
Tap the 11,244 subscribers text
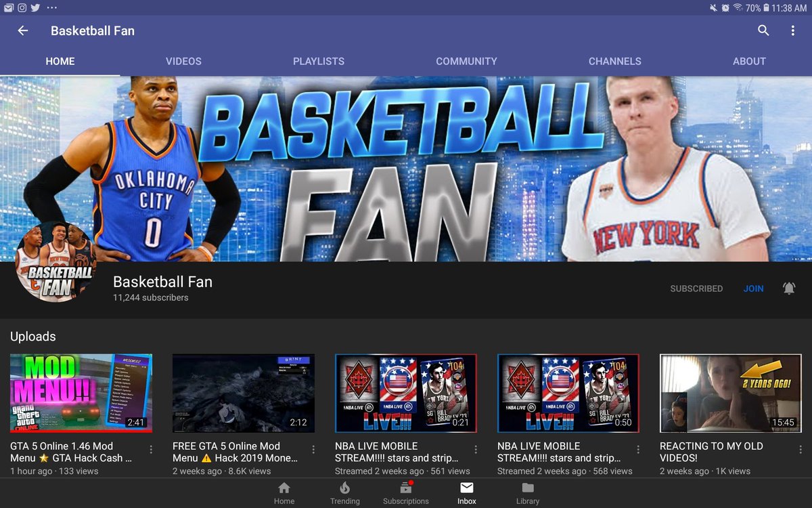(x=150, y=297)
